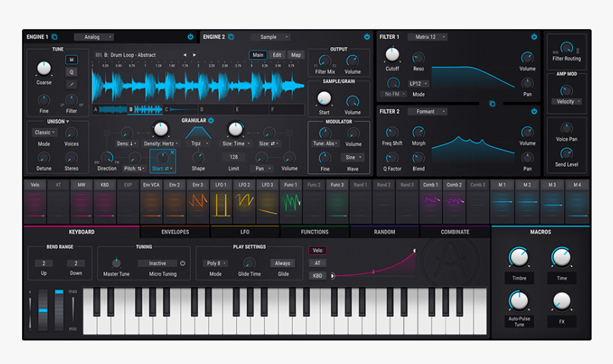Click the Edit sample view button
Image resolution: width=613 pixels, height=364 pixels.
tap(277, 55)
